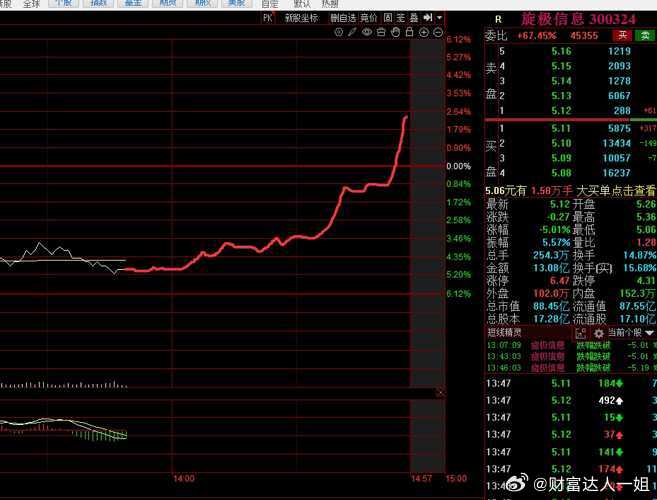Select the 全球 tab at top
The height and width of the screenshot is (500, 657).
click(31, 4)
